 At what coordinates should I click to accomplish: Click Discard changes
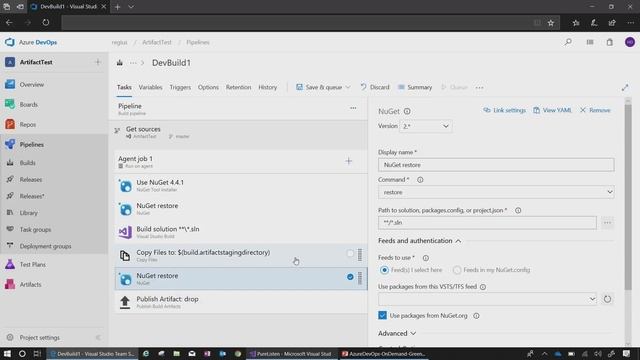point(375,87)
